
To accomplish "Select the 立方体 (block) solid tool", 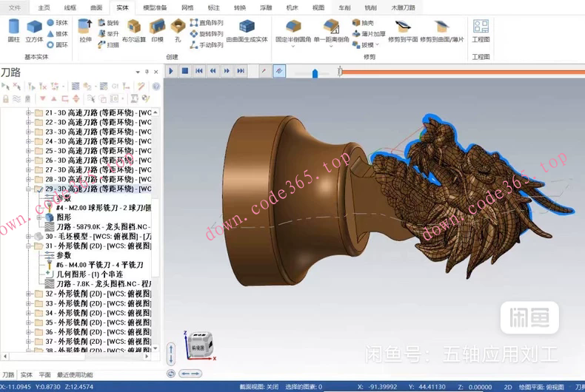I will click(34, 30).
